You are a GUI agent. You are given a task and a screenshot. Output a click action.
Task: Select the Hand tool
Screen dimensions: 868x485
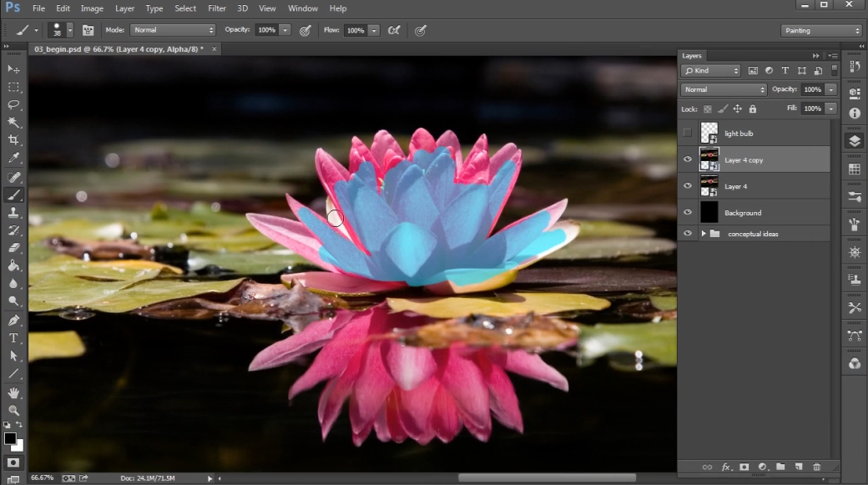point(14,393)
